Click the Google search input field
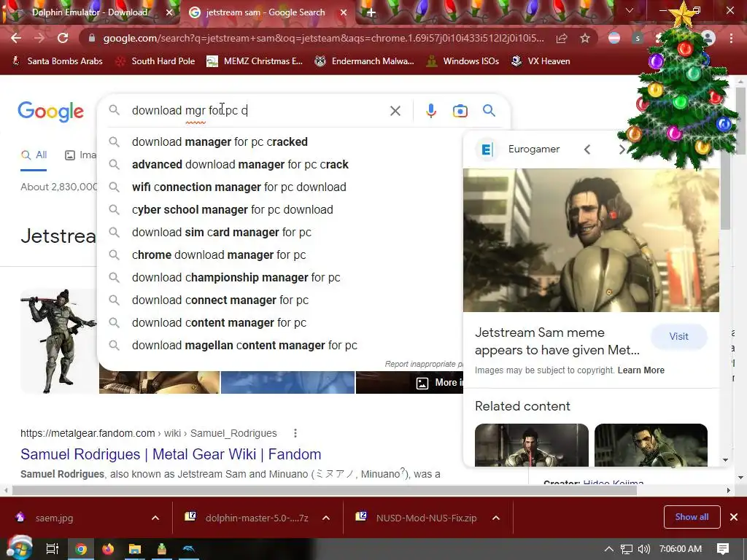The image size is (747, 560). click(x=258, y=111)
